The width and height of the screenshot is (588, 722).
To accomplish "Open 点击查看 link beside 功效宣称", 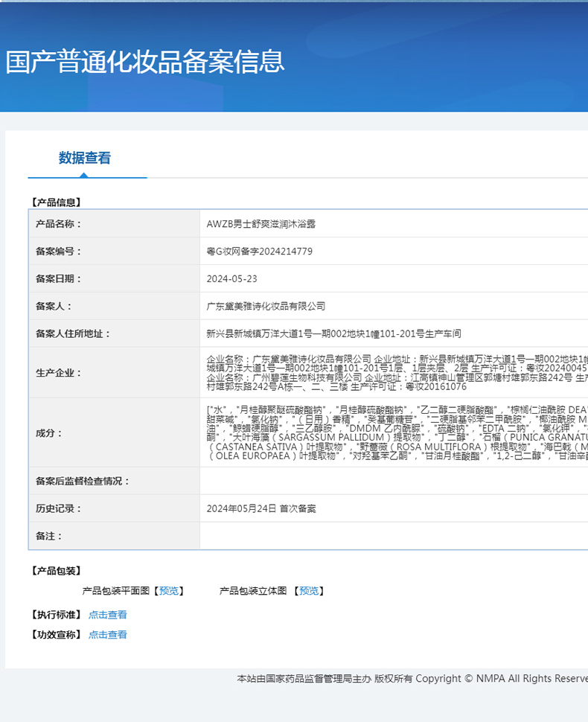I will click(x=108, y=635).
